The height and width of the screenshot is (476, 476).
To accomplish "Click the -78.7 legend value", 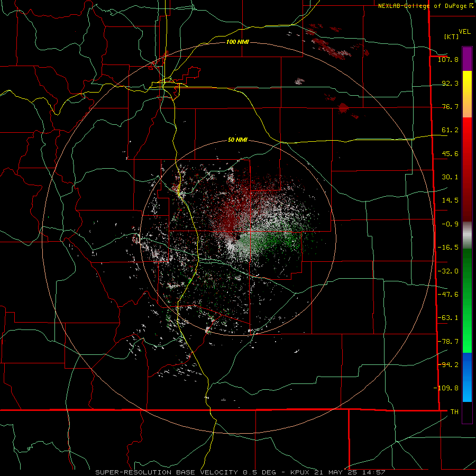I will point(448,342).
